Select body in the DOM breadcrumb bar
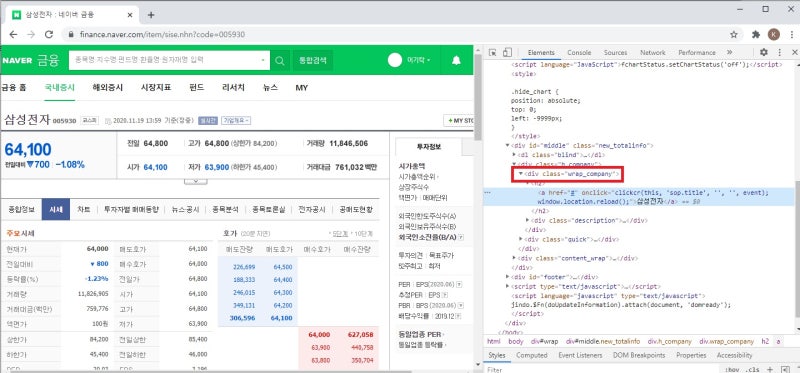The width and height of the screenshot is (800, 373). pyautogui.click(x=516, y=341)
